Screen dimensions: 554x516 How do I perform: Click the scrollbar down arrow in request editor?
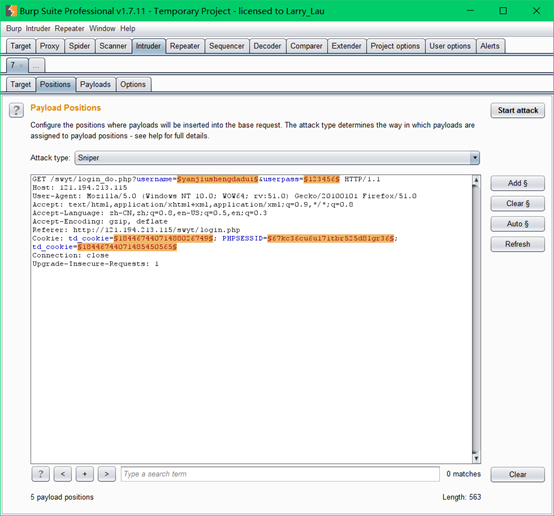pyautogui.click(x=476, y=458)
